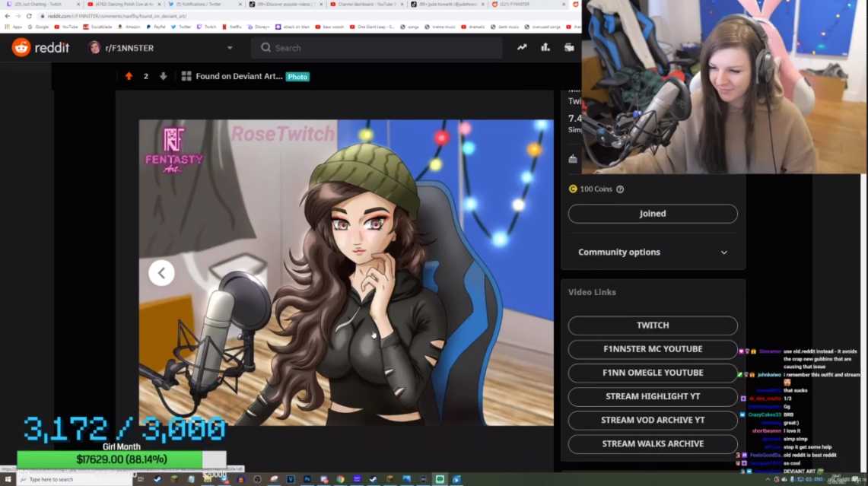
Task: Open the TWITCH video link
Action: (653, 326)
